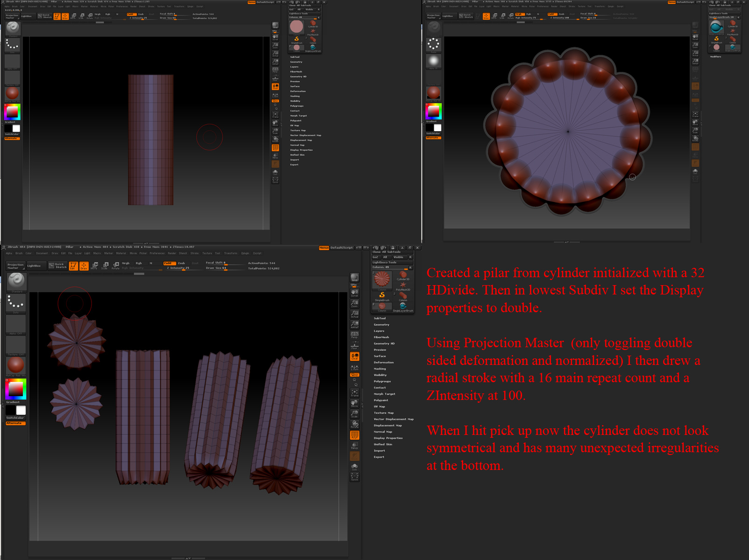Expand Modifiers section in scalloped-disc window

pyautogui.click(x=716, y=56)
